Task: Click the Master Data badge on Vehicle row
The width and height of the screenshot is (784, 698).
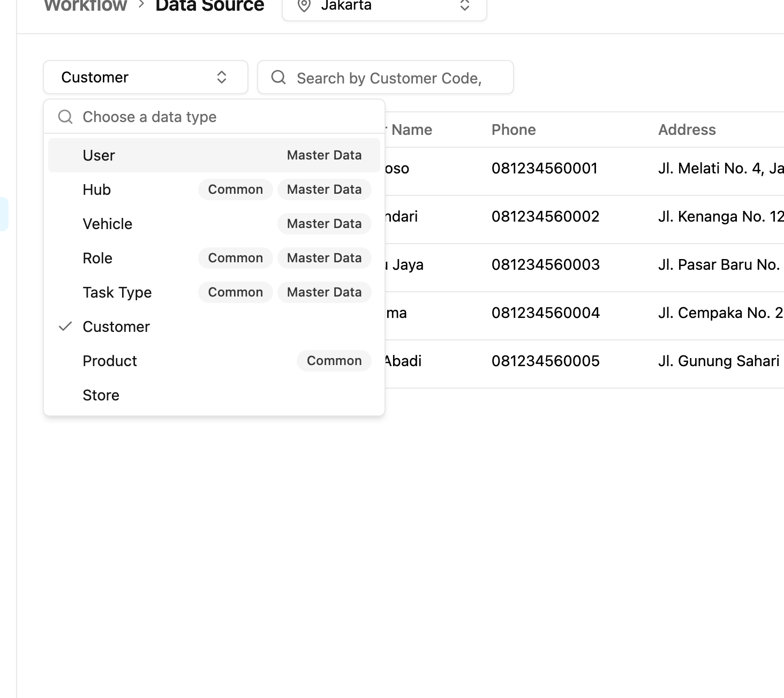Action: coord(325,224)
